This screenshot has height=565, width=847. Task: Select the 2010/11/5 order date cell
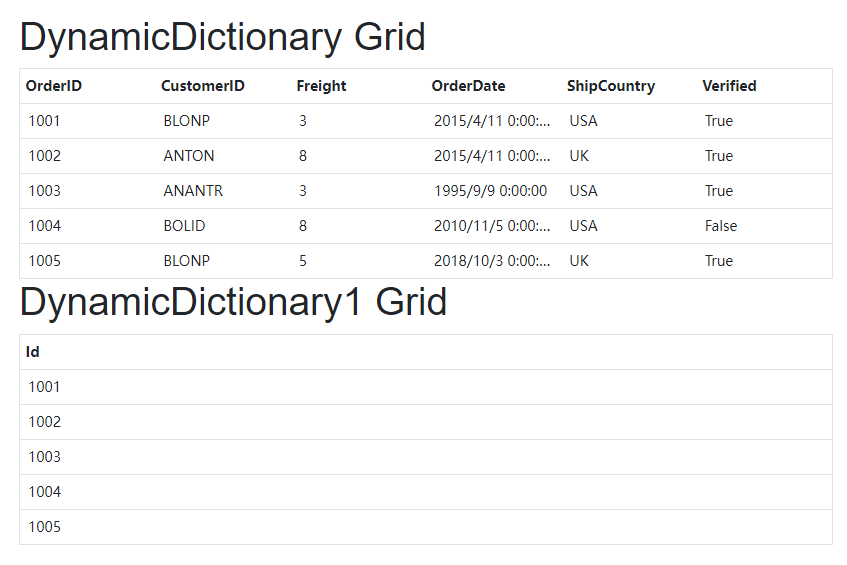pyautogui.click(x=490, y=226)
